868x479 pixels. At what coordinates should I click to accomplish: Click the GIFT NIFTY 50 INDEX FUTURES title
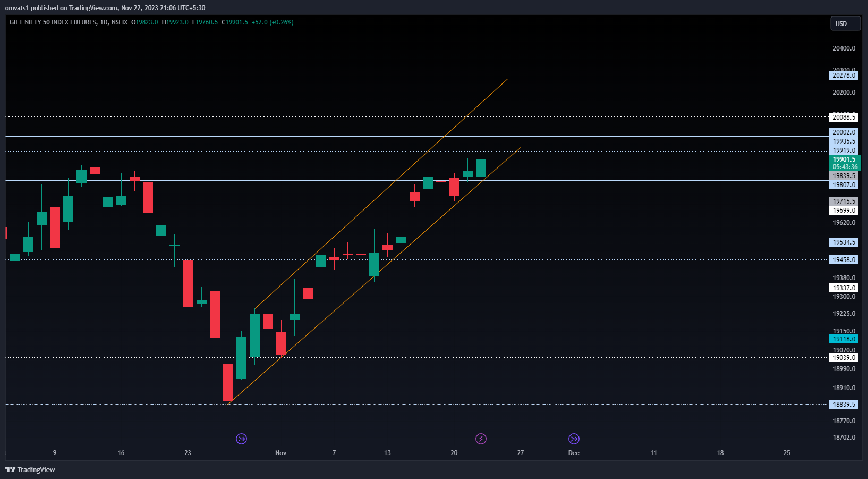click(53, 22)
